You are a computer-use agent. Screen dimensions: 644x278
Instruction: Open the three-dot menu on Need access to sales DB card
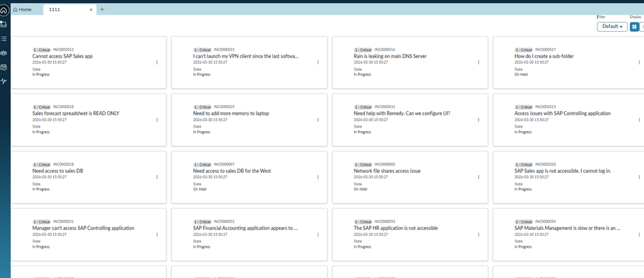pyautogui.click(x=157, y=177)
